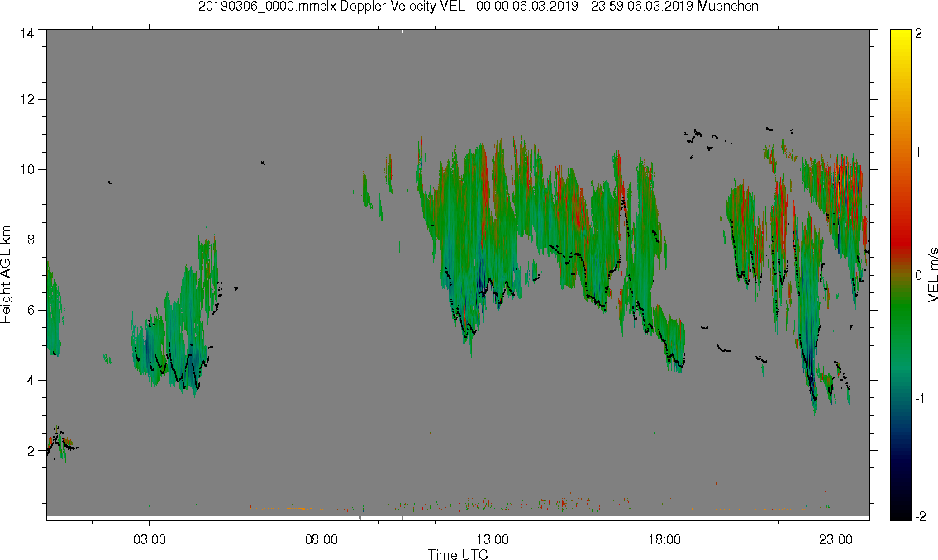Click the 10 km height tick label
938x560 pixels.
pyautogui.click(x=27, y=169)
